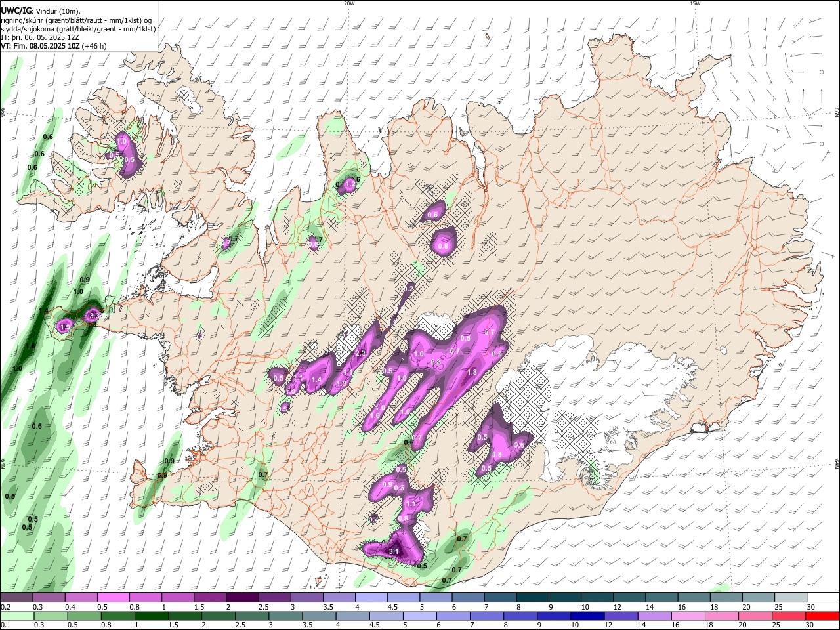Pick the snow legend swatch between 4 and 4.5

(371, 597)
